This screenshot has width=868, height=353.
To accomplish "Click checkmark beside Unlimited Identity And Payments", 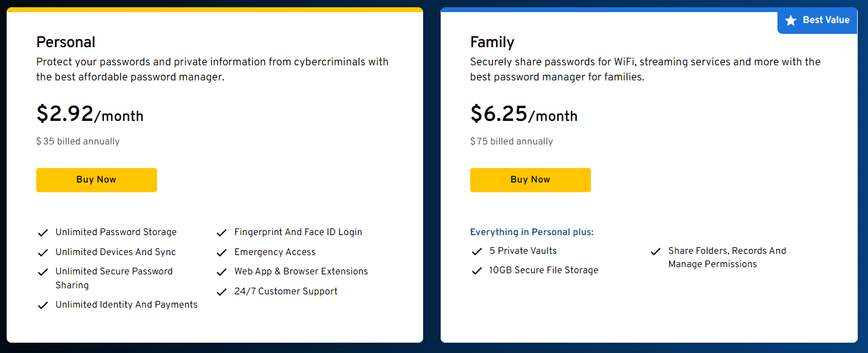I will (43, 305).
